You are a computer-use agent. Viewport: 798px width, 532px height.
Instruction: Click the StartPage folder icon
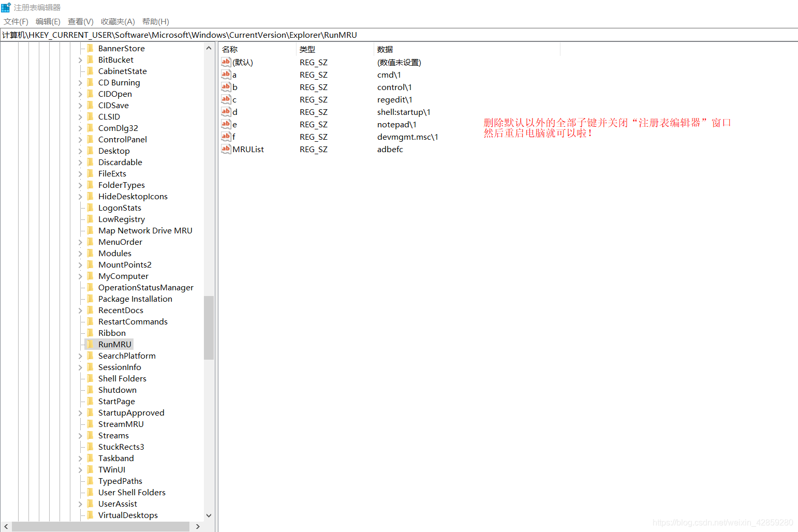[x=91, y=401]
